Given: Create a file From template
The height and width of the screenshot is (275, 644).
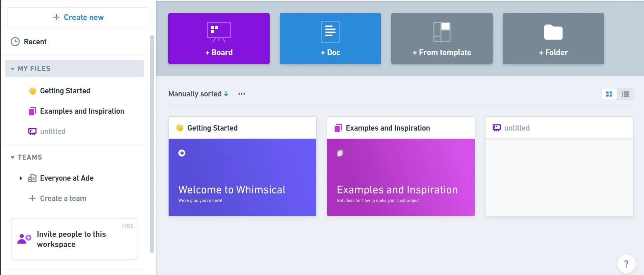Looking at the screenshot, I should [x=442, y=39].
